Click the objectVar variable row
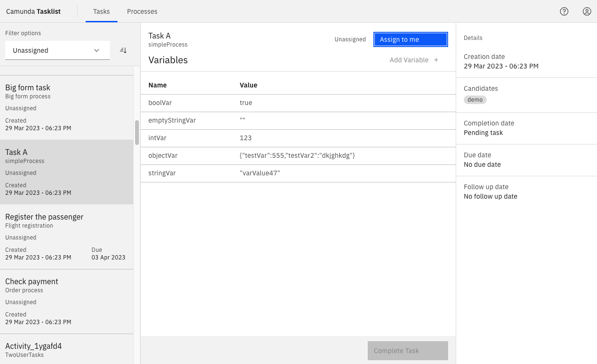The height and width of the screenshot is (364, 597). coord(298,155)
